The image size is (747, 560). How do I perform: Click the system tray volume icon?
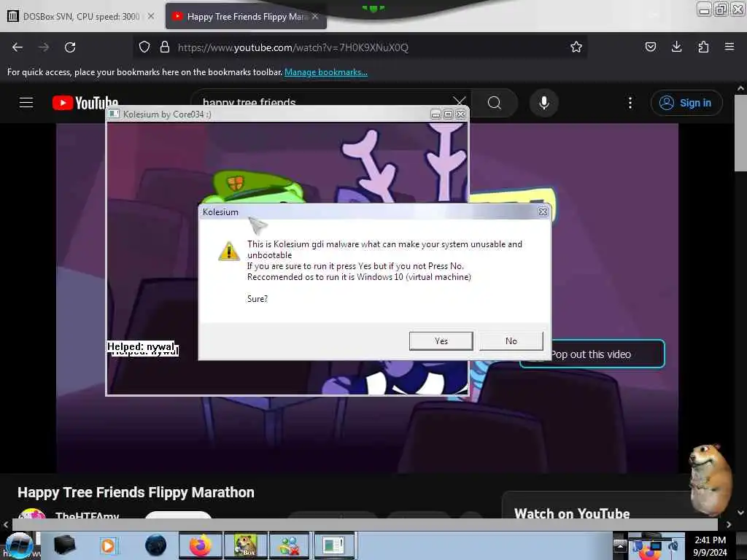coord(673,545)
